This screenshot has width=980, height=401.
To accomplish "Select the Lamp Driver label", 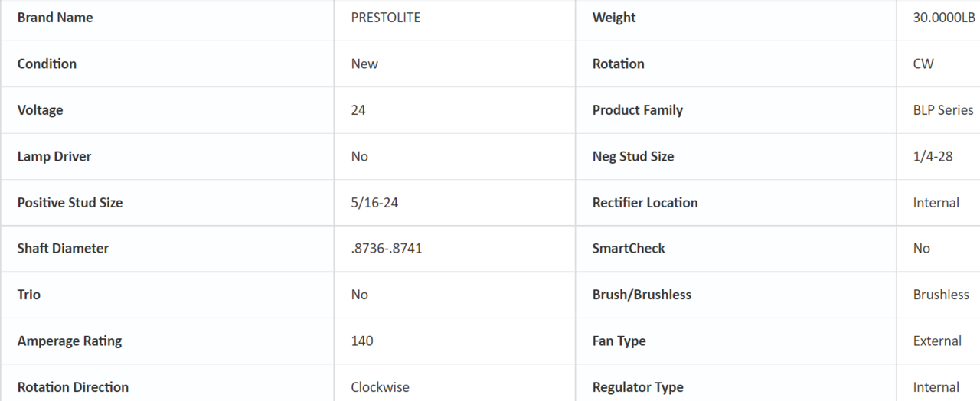I will pos(54,156).
